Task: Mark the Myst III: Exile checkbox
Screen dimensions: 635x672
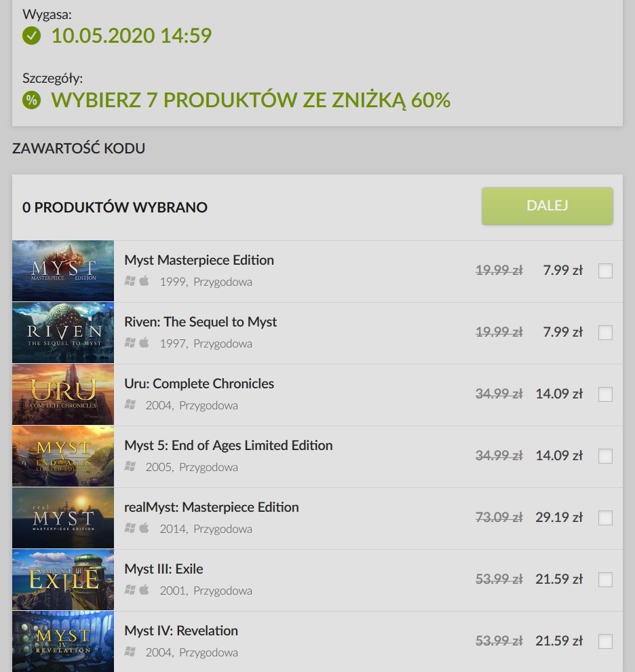Action: (x=605, y=579)
